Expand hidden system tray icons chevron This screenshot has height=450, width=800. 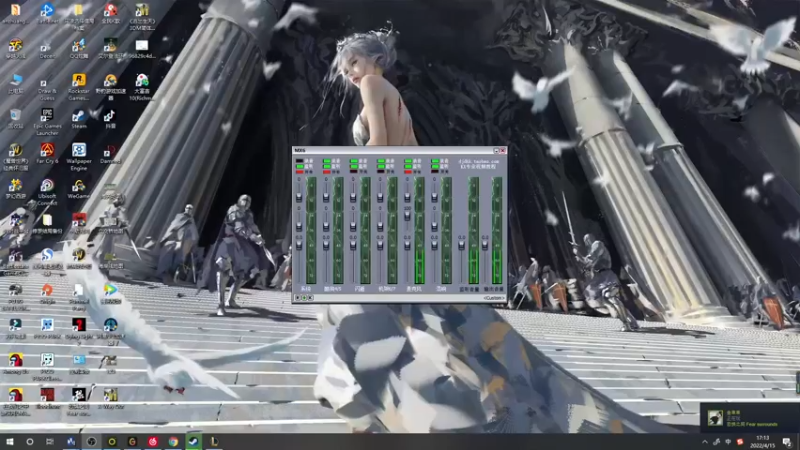tap(705, 442)
